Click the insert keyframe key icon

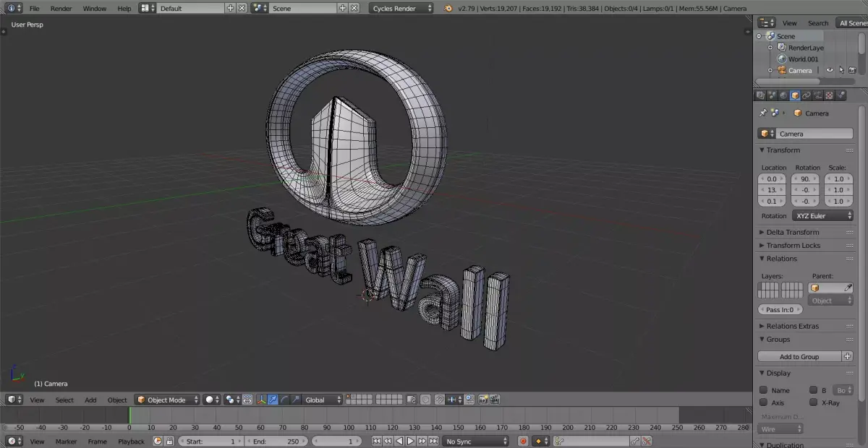(634, 441)
